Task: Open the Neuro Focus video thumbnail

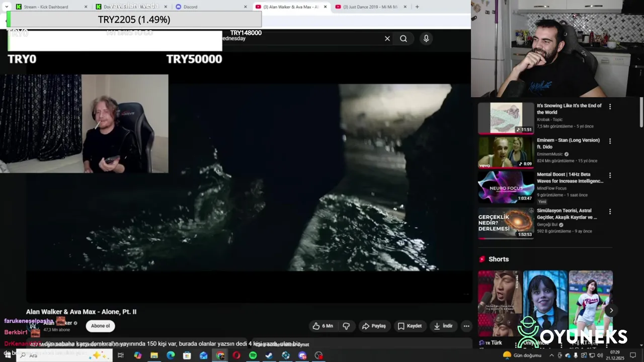Action: click(x=506, y=187)
